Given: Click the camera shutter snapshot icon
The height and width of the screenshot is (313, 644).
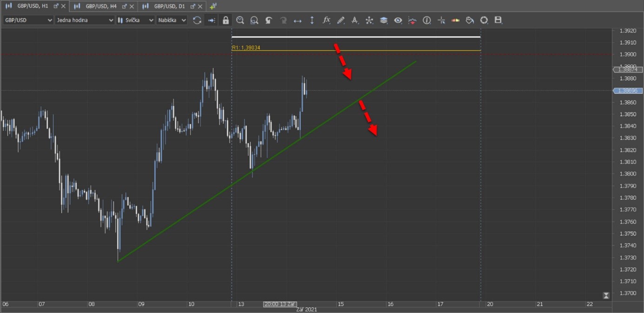Looking at the screenshot, I should (484, 20).
